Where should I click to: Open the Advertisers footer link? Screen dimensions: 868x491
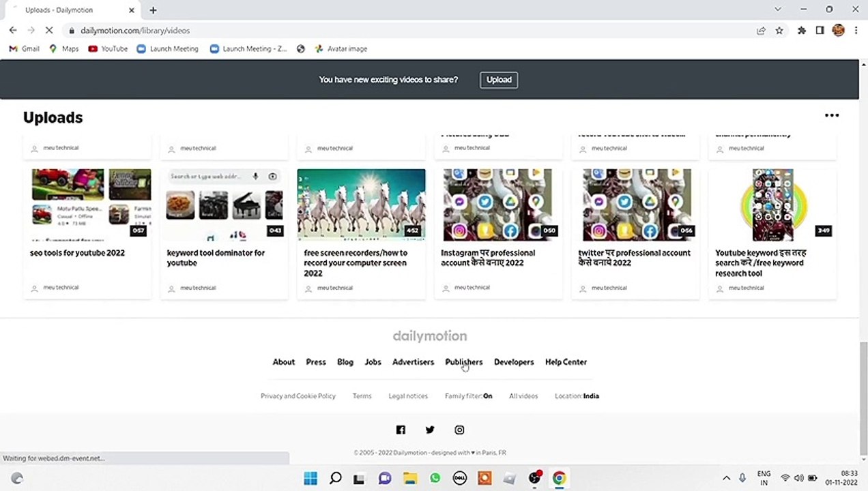click(x=413, y=362)
